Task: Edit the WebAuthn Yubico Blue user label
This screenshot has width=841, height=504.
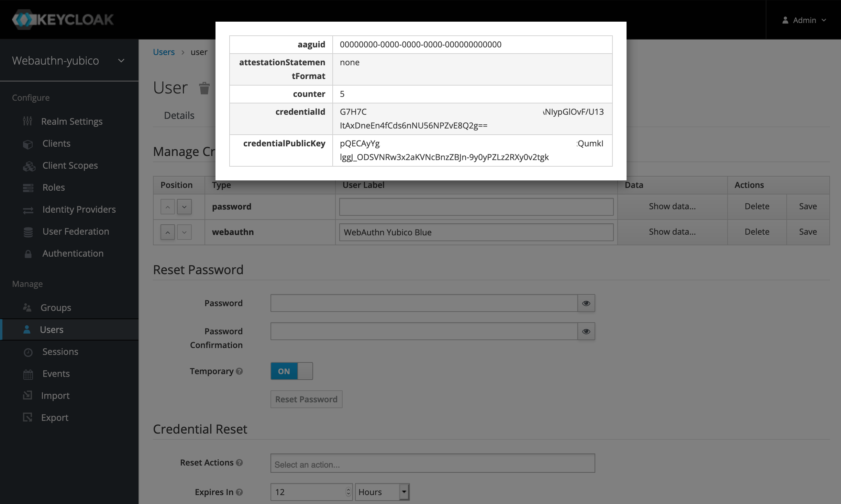Action: pyautogui.click(x=476, y=232)
